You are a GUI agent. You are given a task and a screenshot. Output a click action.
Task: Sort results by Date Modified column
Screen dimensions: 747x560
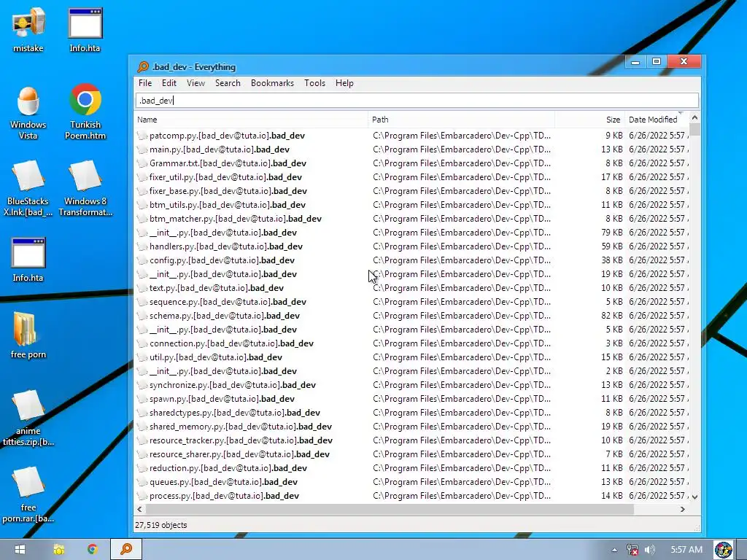pyautogui.click(x=657, y=120)
